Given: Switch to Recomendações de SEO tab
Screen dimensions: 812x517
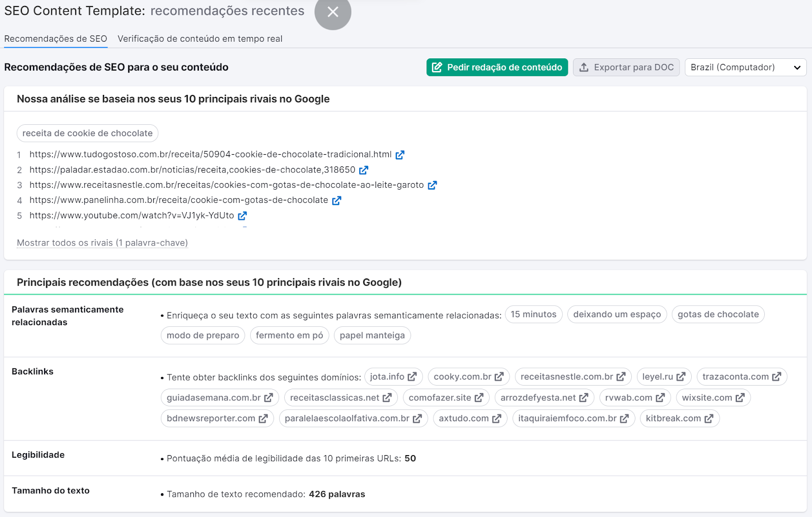Looking at the screenshot, I should pyautogui.click(x=56, y=39).
